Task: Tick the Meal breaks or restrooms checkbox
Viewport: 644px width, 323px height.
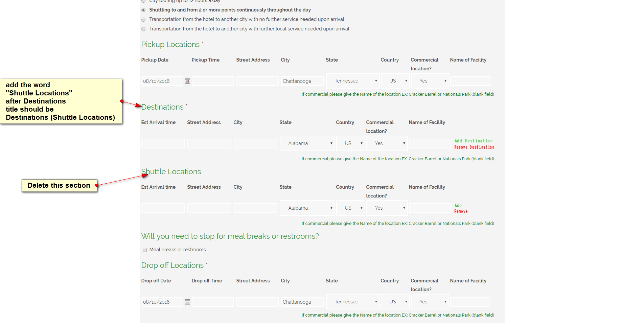Action: tap(145, 250)
